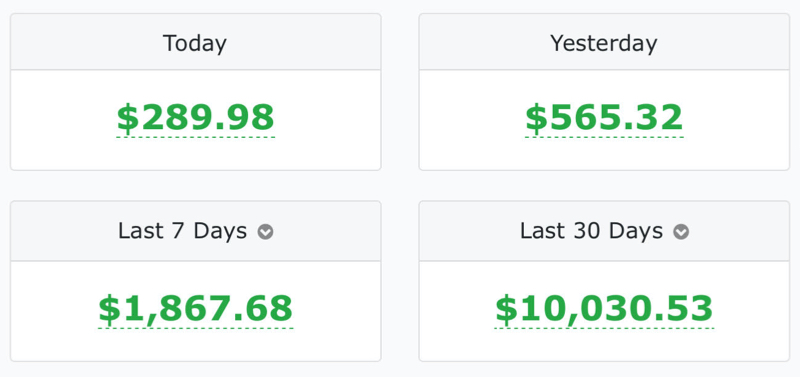Click the dollar sign in $1,867.68

[109, 309]
